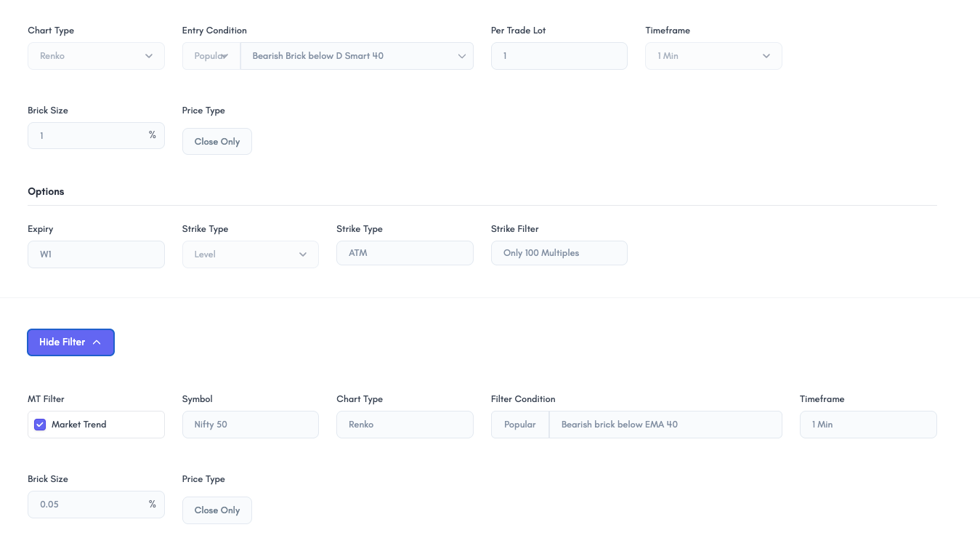
Task: Click the Only 100 Multiples strike filter
Action: [559, 253]
